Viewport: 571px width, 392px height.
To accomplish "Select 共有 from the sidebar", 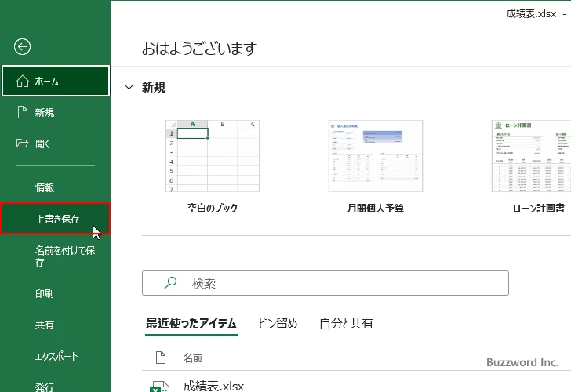I will point(45,325).
